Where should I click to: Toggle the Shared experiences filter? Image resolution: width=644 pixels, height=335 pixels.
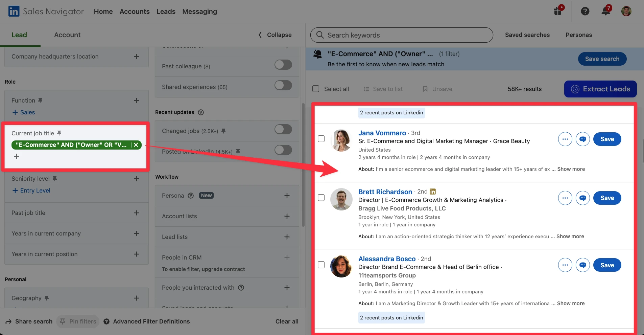(283, 85)
